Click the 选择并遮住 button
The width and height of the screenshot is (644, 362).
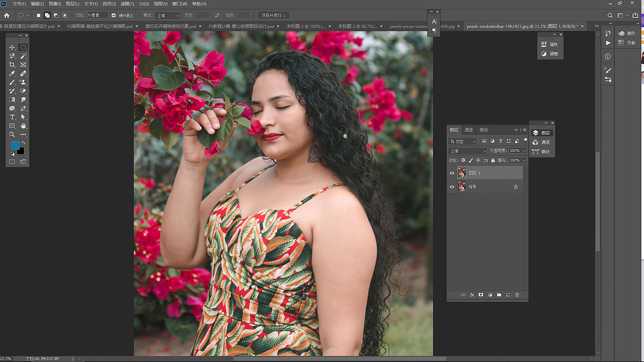click(273, 15)
